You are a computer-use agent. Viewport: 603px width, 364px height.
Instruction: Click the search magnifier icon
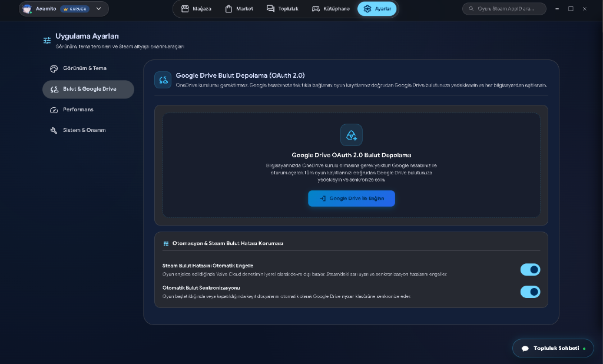471,8
